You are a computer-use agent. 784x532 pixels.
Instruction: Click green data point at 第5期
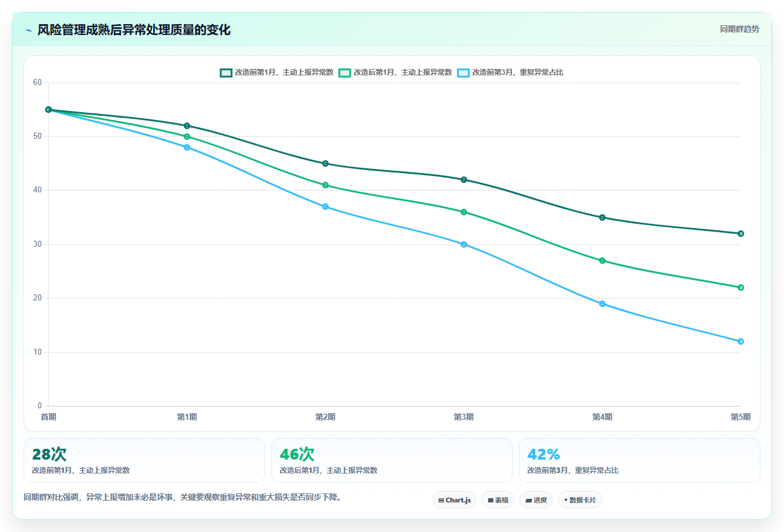[x=741, y=288]
